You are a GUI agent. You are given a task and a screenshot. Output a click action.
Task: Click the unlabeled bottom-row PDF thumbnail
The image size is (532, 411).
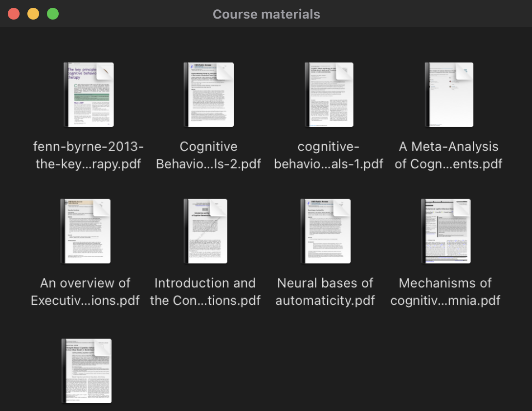click(86, 371)
